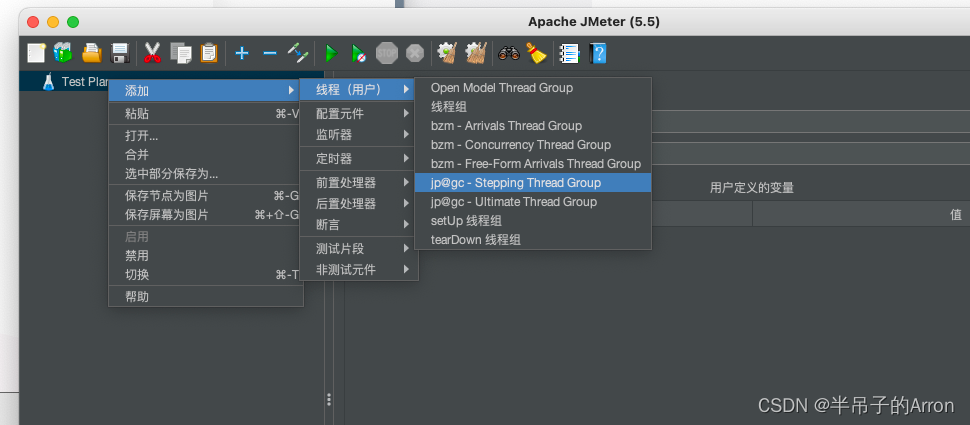Click the Expand All plus icon
Viewport: 970px width, 425px height.
pyautogui.click(x=242, y=53)
